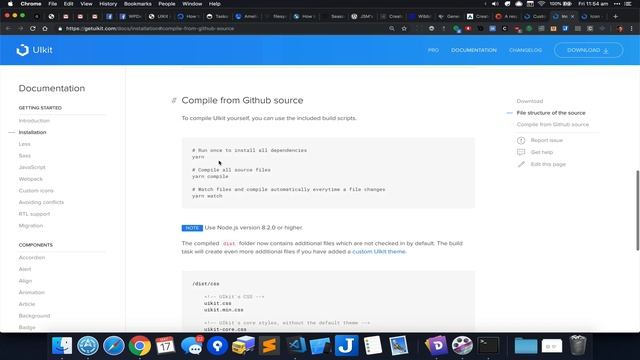Open a new tab with the plus icon
This screenshot has width=640, height=360.
click(615, 16)
